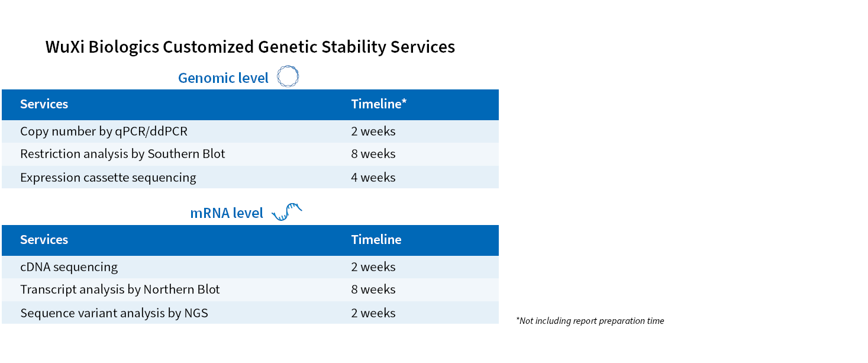This screenshot has width=868, height=363.
Task: Select the Copy number by qPCR/ddPCR row
Action: [104, 131]
